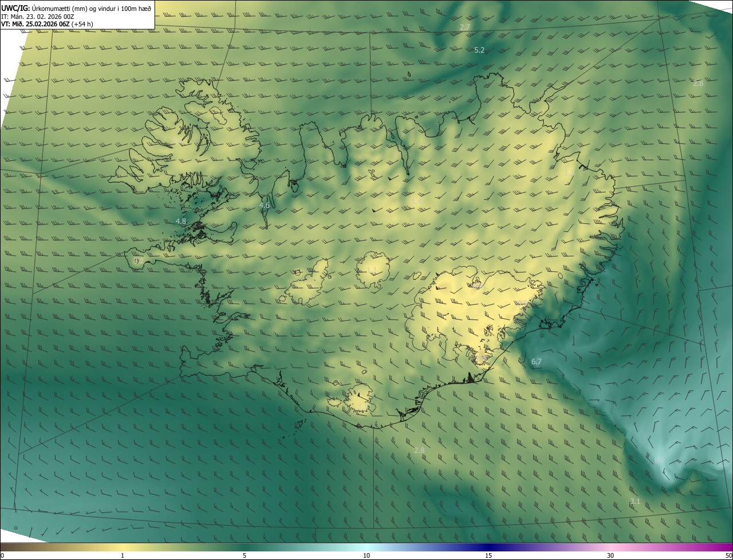This screenshot has width=733, height=560.
Task: Pick the light pink colour above the 30 tick
Action: (x=610, y=547)
